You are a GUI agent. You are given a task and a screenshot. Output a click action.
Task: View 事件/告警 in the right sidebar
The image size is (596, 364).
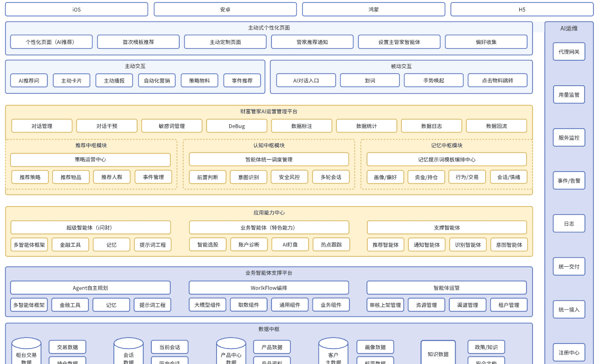tap(569, 181)
